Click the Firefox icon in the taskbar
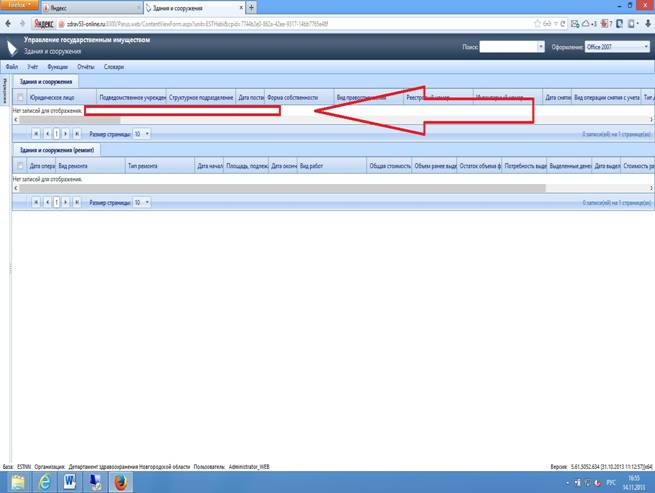 121,483
